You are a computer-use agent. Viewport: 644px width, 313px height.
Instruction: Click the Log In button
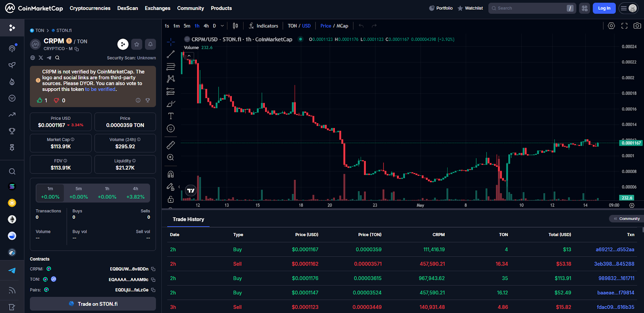(604, 8)
